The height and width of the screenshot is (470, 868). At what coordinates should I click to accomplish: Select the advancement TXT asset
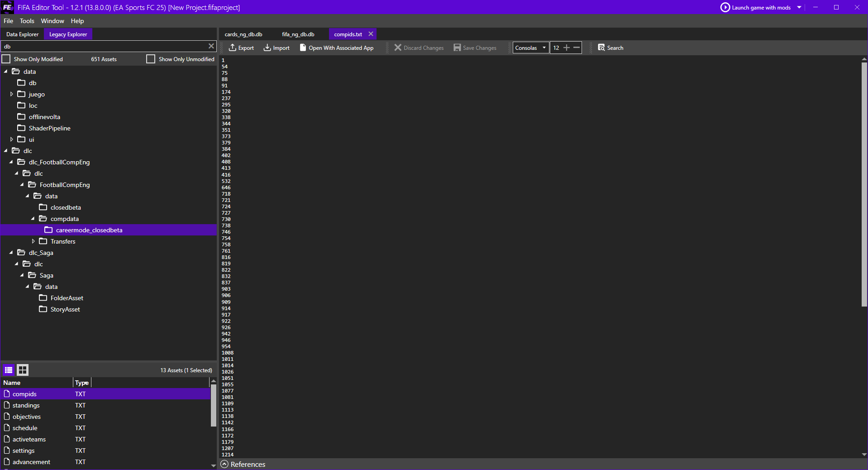pyautogui.click(x=105, y=461)
